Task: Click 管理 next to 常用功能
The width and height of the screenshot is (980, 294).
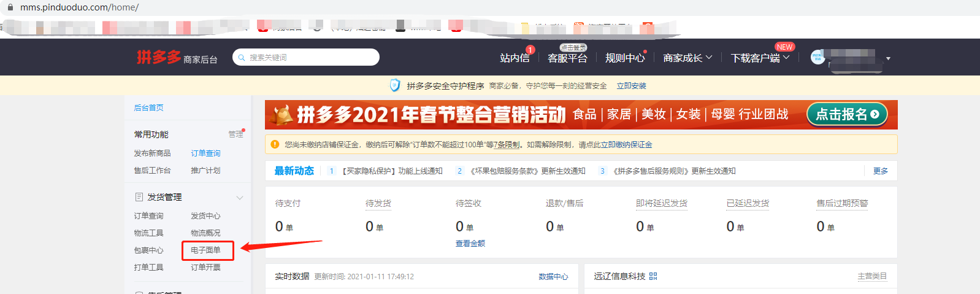Action: (235, 134)
